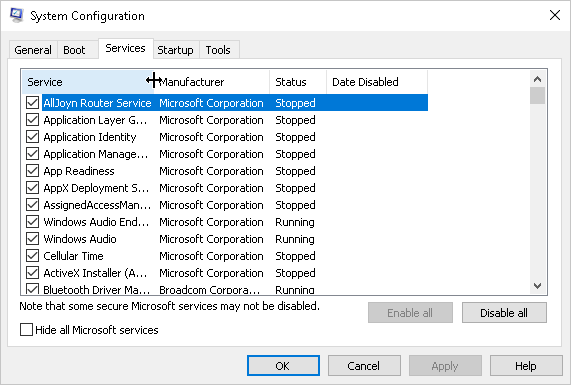Uncheck the ActiveX Installer checkbox
This screenshot has height=385, width=571.
tap(32, 273)
